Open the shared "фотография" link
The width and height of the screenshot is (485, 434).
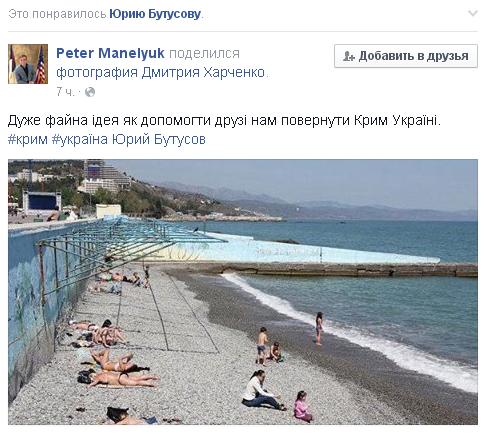pyautogui.click(x=97, y=72)
